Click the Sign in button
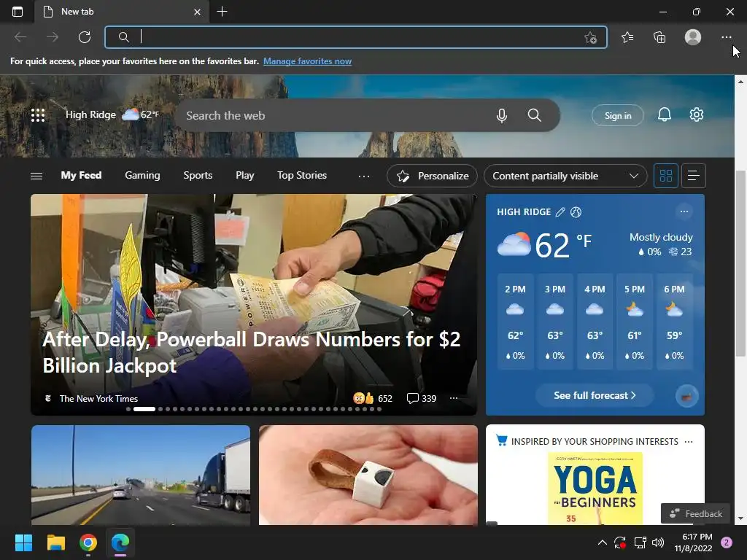 (x=617, y=115)
